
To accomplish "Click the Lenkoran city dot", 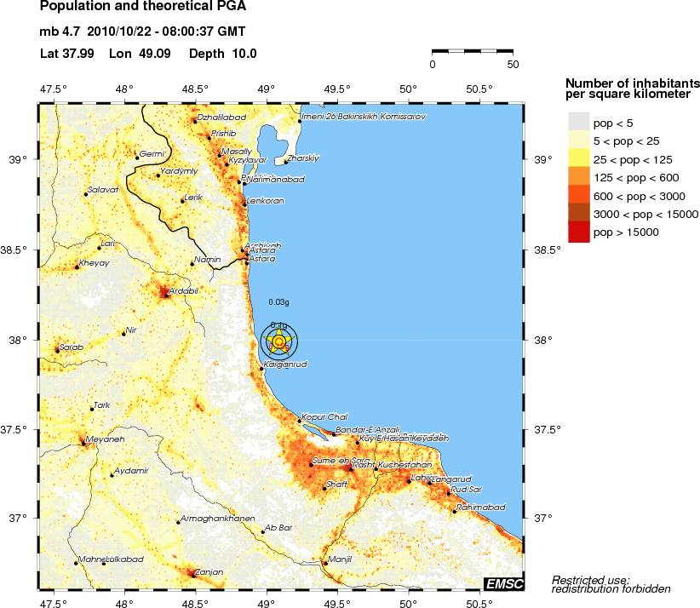I will click(245, 203).
